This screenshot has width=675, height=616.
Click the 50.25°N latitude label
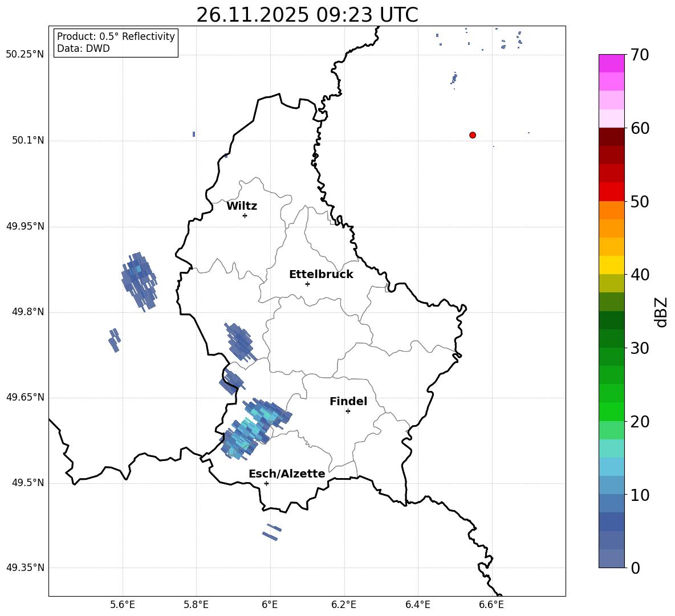pyautogui.click(x=25, y=55)
